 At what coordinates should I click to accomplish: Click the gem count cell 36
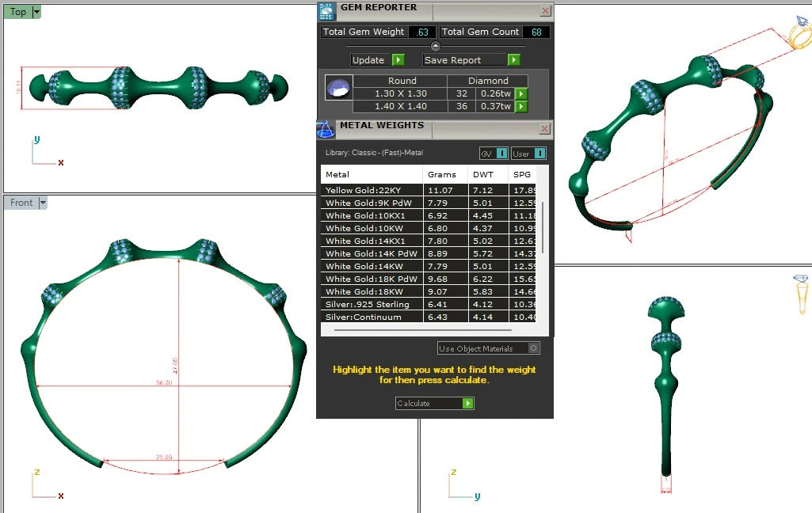click(461, 106)
